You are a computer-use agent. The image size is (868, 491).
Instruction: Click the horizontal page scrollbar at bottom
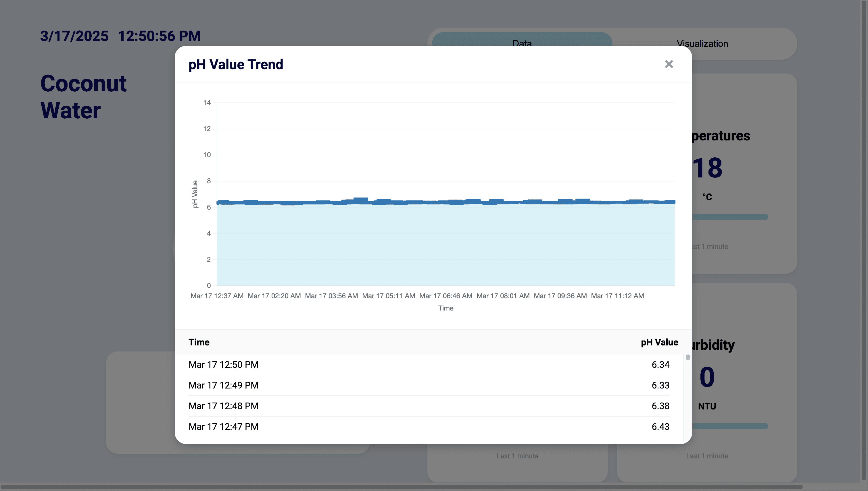pyautogui.click(x=402, y=487)
